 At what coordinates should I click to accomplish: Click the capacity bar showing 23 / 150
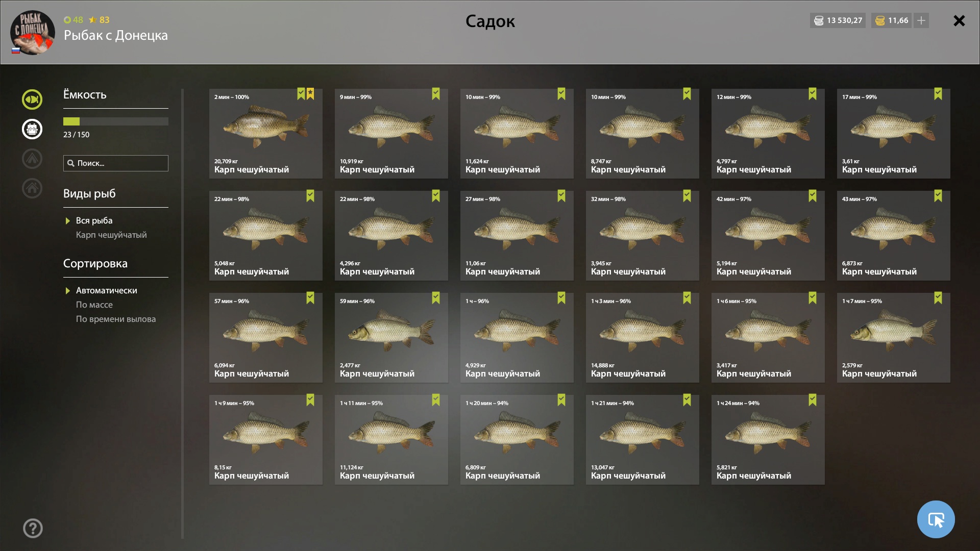116,121
